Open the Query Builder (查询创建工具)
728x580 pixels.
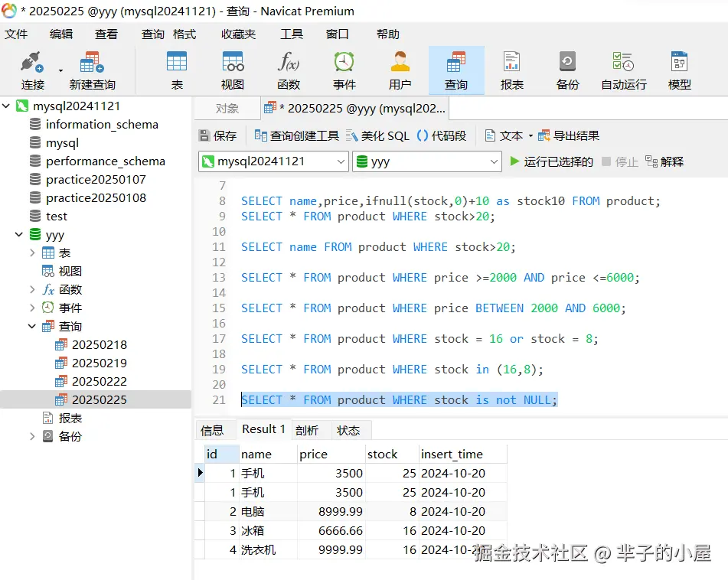297,135
